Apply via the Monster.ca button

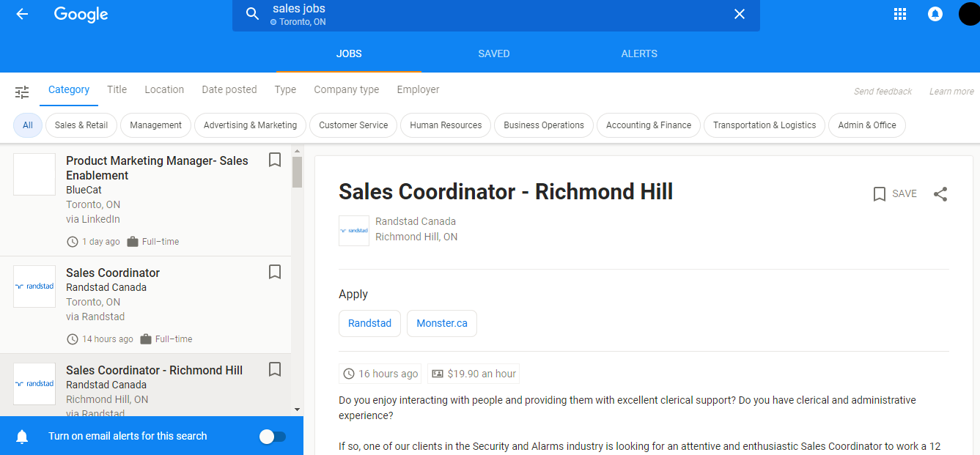click(442, 323)
